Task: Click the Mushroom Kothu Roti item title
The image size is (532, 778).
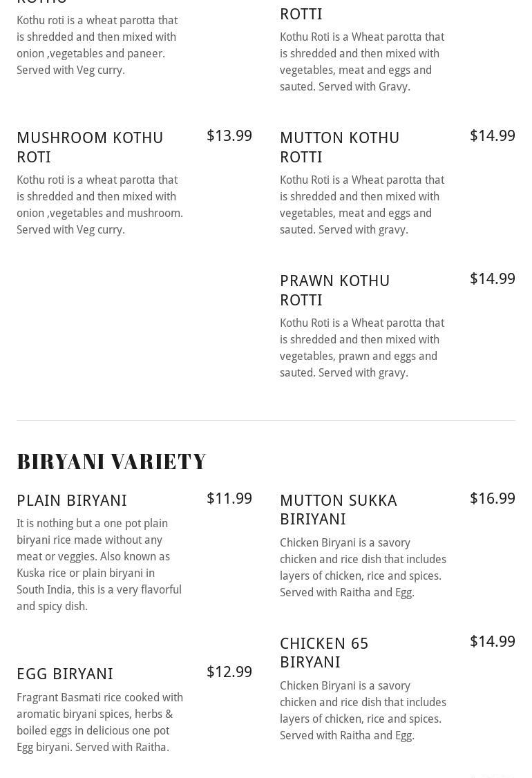Action: click(90, 147)
